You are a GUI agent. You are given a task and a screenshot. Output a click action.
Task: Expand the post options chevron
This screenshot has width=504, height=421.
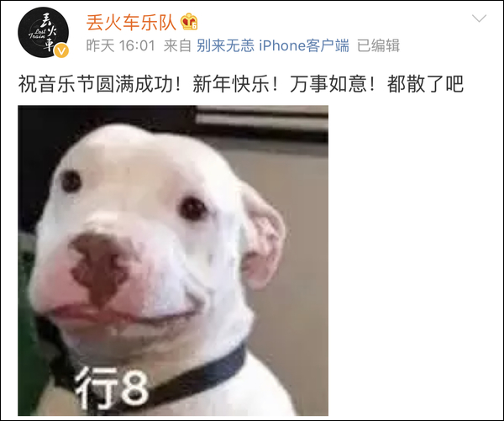click(x=479, y=18)
